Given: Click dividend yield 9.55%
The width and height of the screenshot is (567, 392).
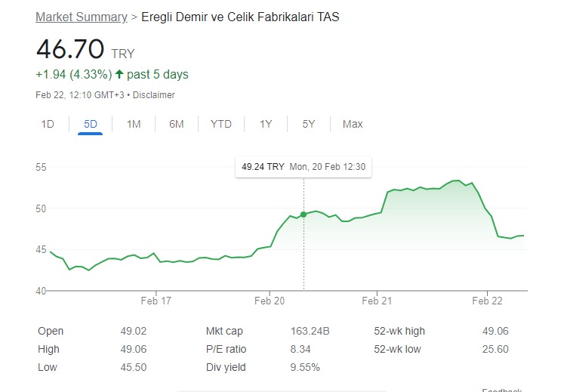Looking at the screenshot, I should [x=305, y=367].
